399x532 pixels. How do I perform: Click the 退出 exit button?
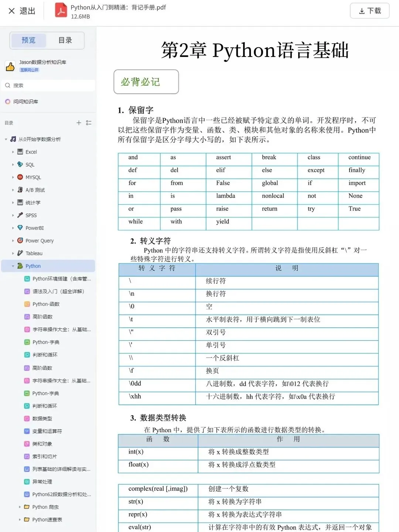[x=22, y=11]
